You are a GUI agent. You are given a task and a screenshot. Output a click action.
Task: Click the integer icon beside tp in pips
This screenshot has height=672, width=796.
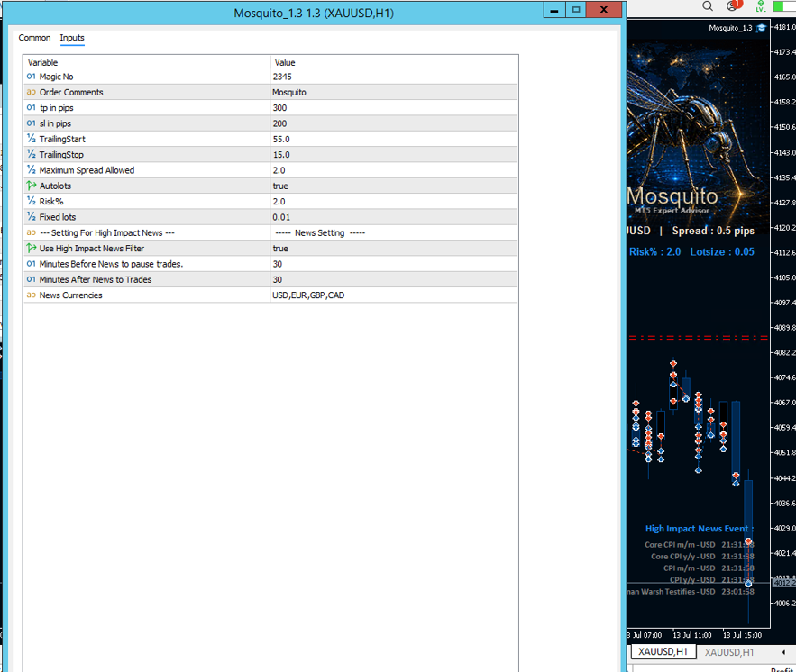click(x=31, y=107)
